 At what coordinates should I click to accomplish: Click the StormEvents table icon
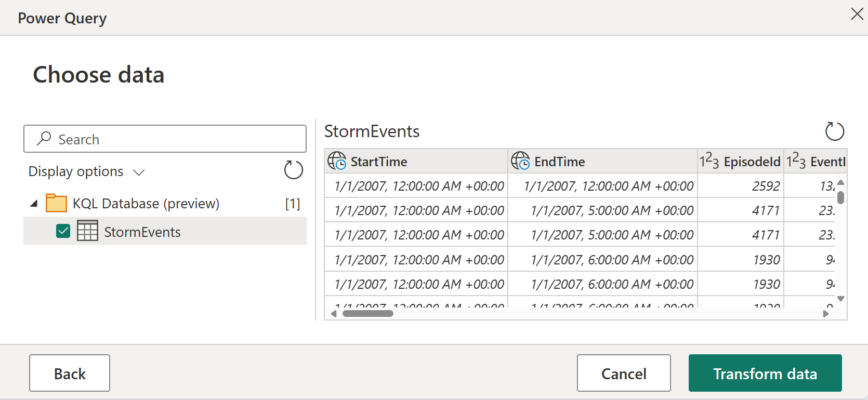coord(87,231)
